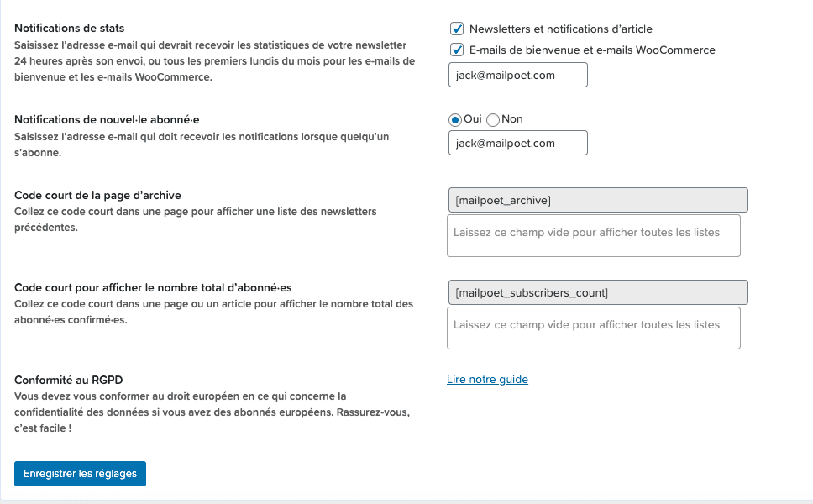Toggle E-mails de bienvenue et WooCommerce checkbox
This screenshot has height=504, width=813.
pyautogui.click(x=457, y=50)
